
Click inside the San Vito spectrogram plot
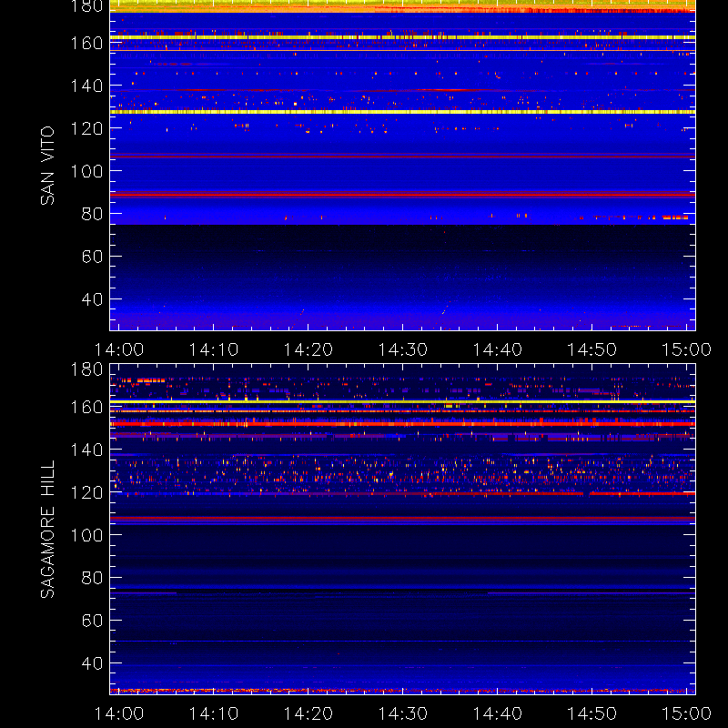tap(402, 166)
